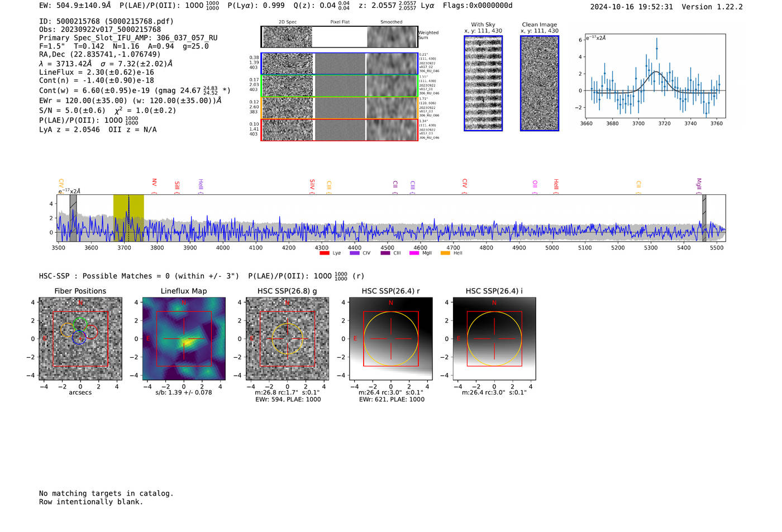
Task: Select the 'λ = 3713.42Å' wavelength value
Action: click(x=65, y=64)
